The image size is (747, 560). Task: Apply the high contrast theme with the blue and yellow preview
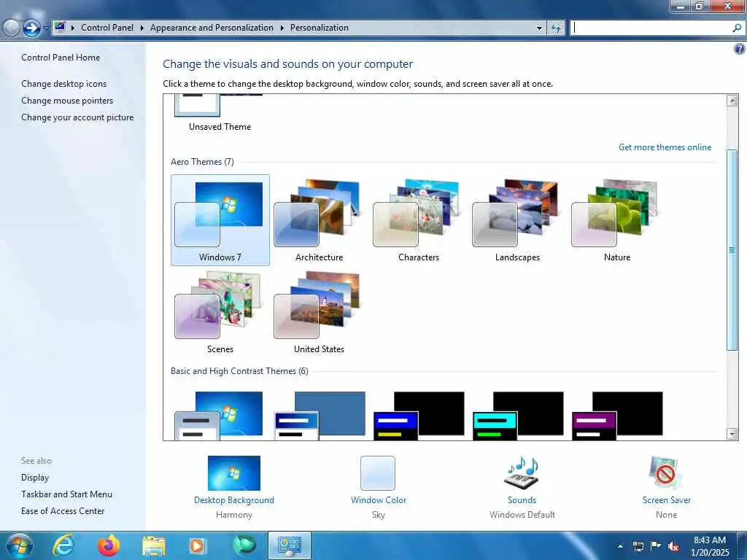click(x=419, y=415)
